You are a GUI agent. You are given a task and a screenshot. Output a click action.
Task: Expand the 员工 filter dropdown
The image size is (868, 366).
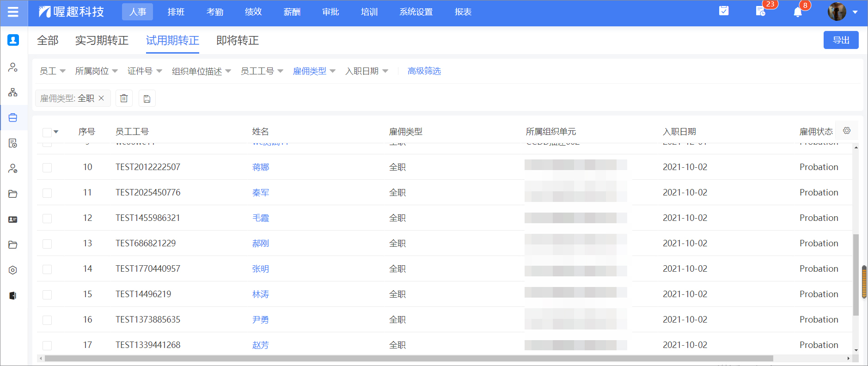point(53,71)
